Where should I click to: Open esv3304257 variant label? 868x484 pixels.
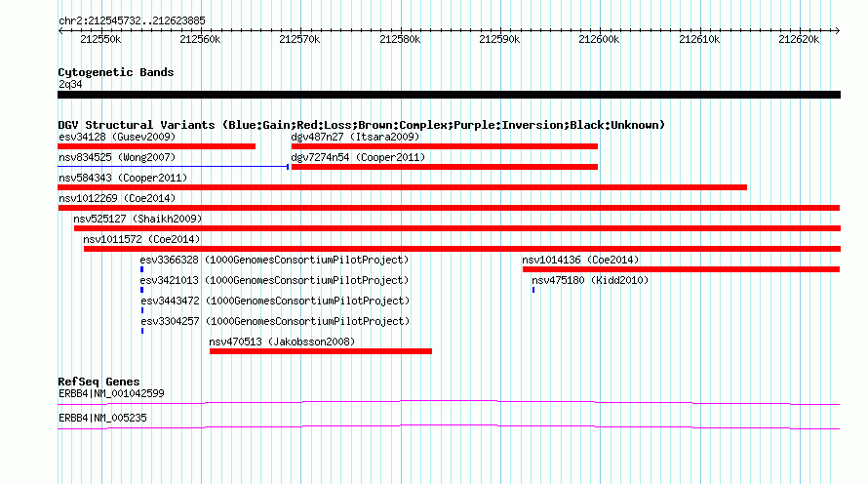click(x=275, y=321)
